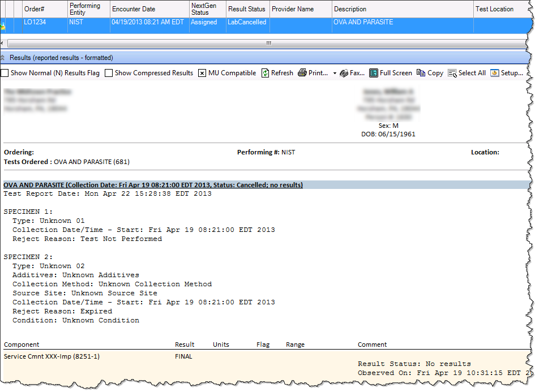
Task: Click the FINAL result value
Action: 183,356
